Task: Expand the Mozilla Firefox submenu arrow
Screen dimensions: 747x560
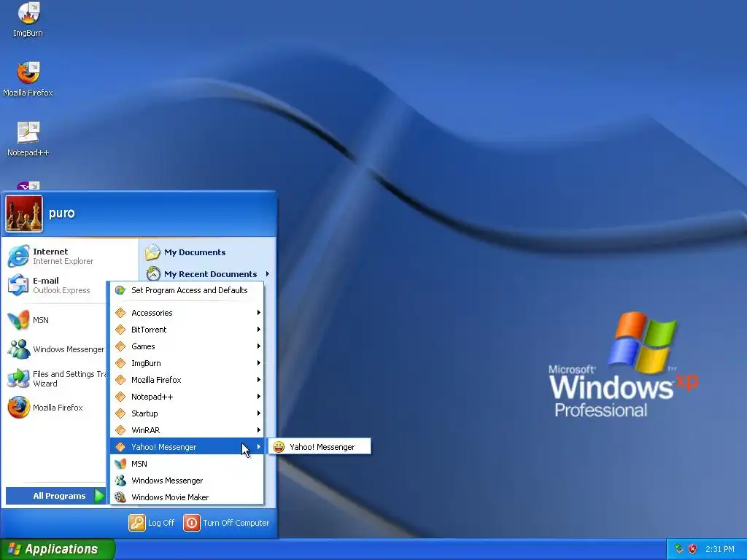Action: (x=259, y=379)
